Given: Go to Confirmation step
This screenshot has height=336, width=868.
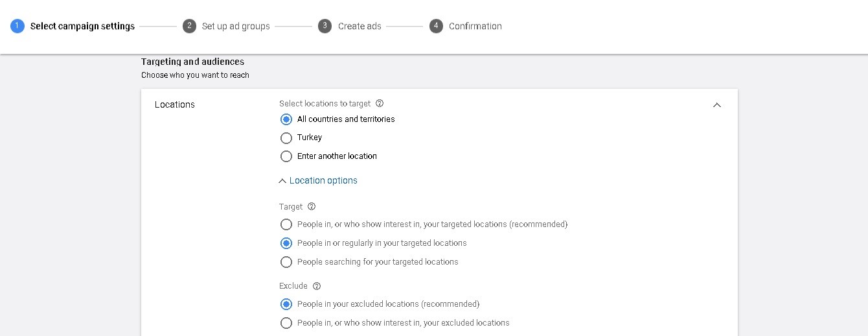Looking at the screenshot, I should (x=475, y=26).
